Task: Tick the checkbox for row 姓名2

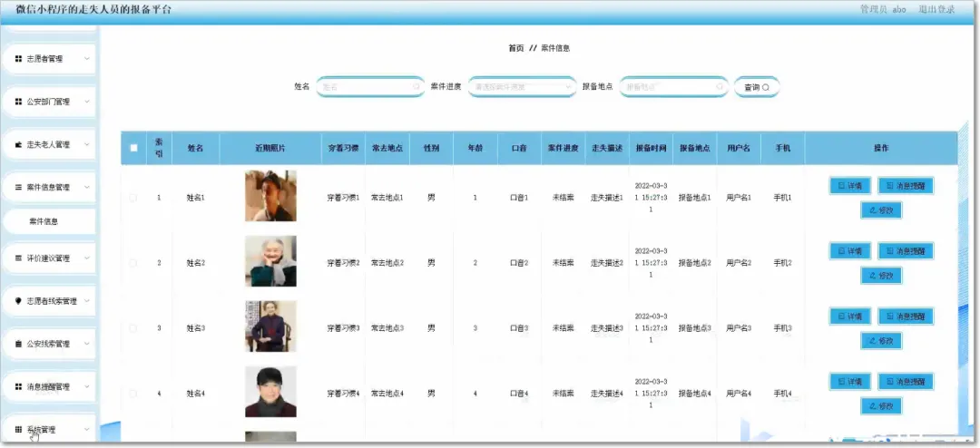Action: click(x=133, y=263)
